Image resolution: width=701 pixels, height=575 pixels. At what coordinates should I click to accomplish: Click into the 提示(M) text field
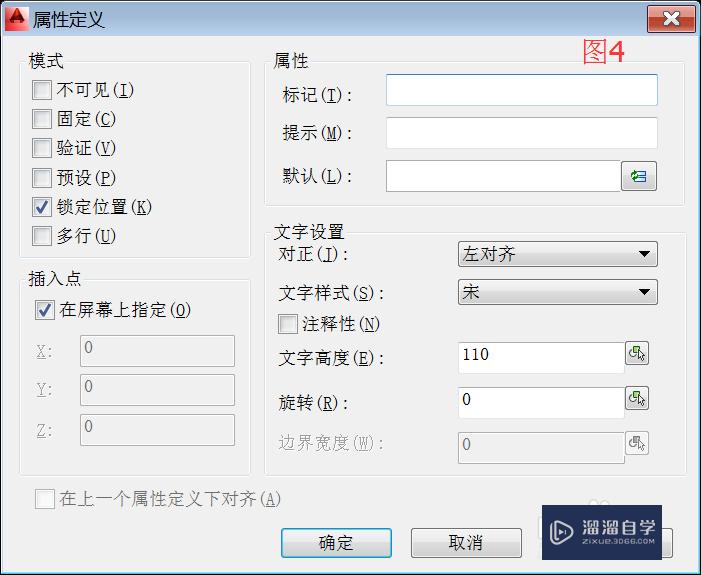(x=522, y=133)
